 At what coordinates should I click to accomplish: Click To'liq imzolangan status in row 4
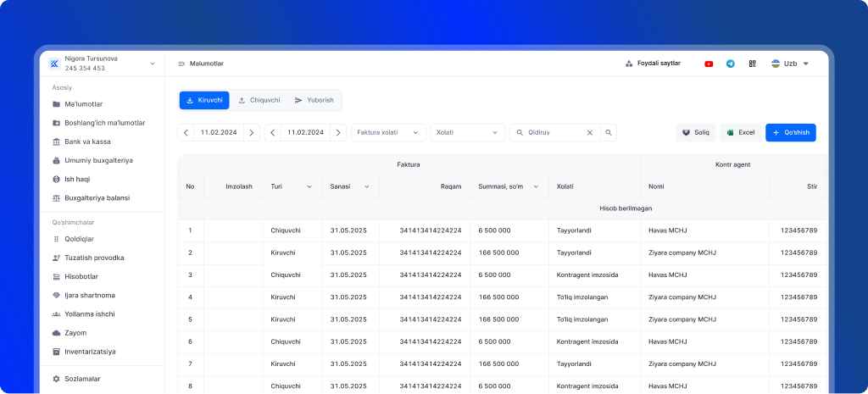pyautogui.click(x=582, y=297)
